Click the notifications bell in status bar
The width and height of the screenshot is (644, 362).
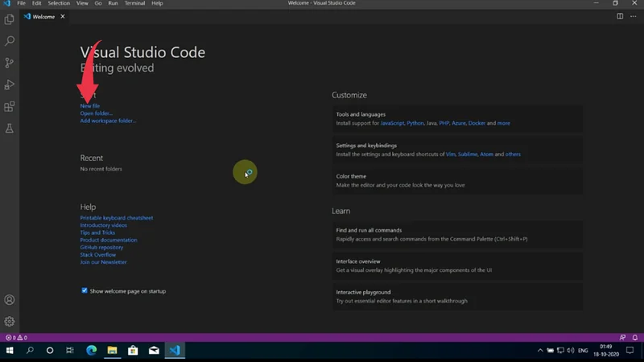coord(635,338)
